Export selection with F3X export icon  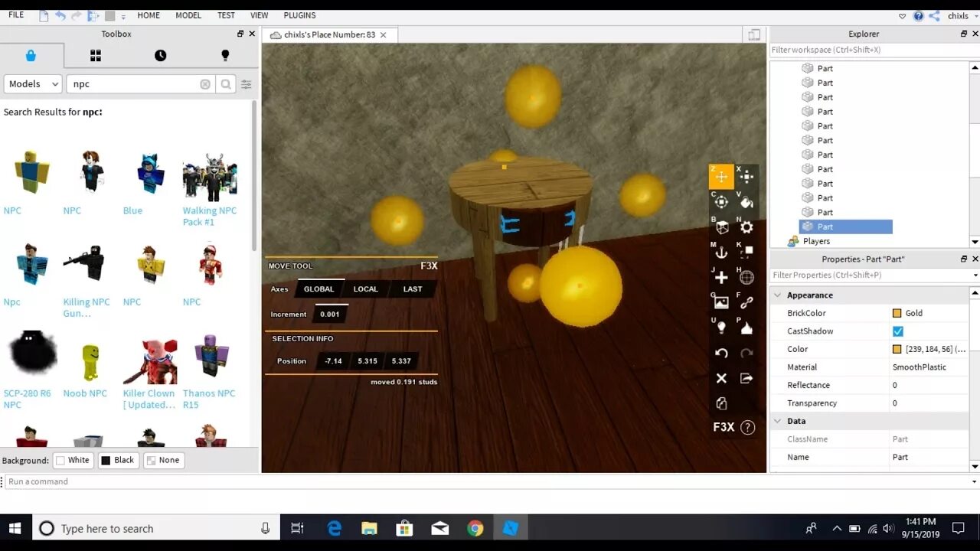[746, 378]
